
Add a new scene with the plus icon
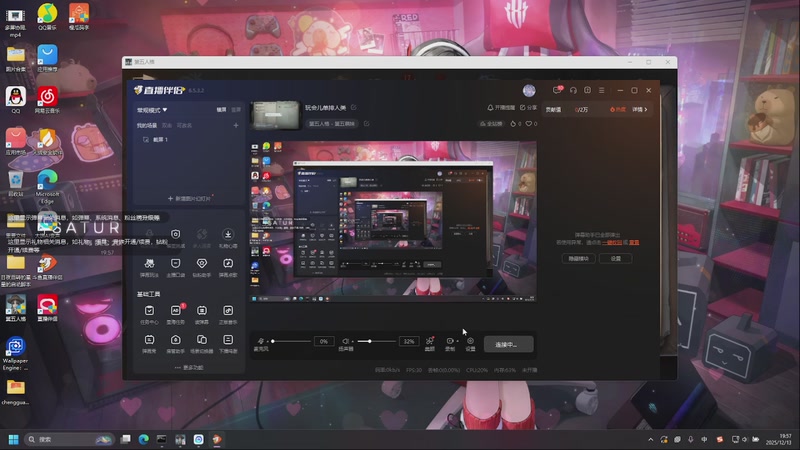[236, 126]
